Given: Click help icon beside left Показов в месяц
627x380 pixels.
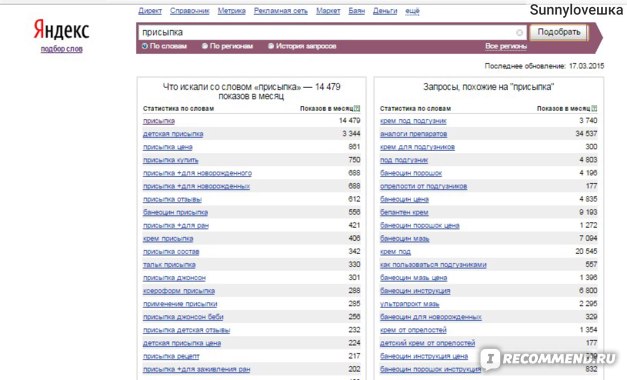Looking at the screenshot, I should point(357,108).
